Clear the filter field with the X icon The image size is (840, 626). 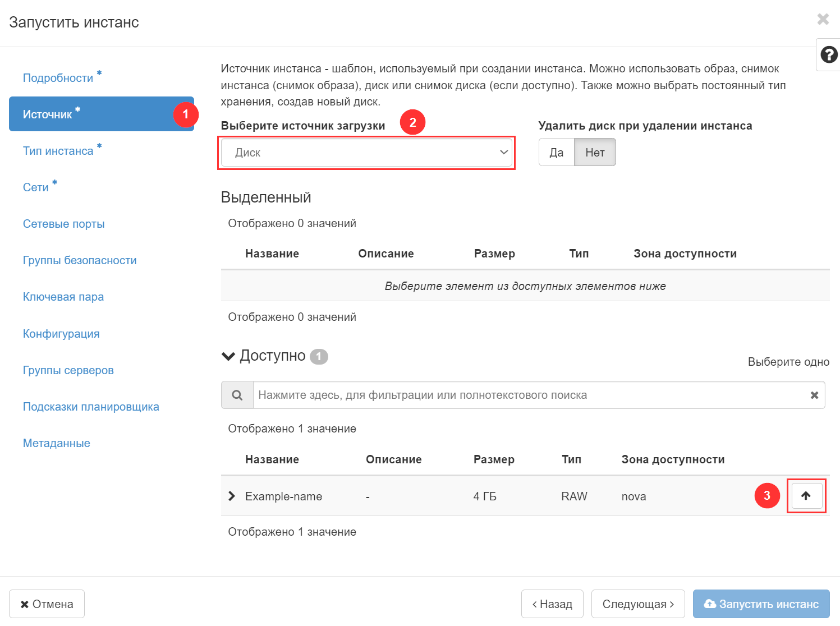click(x=814, y=395)
